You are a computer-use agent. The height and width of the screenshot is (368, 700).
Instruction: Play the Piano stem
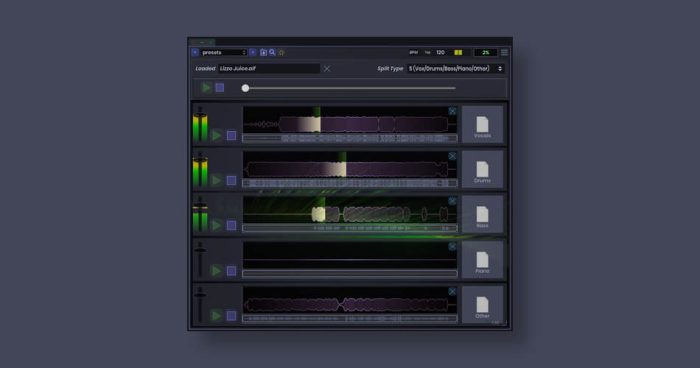[217, 271]
